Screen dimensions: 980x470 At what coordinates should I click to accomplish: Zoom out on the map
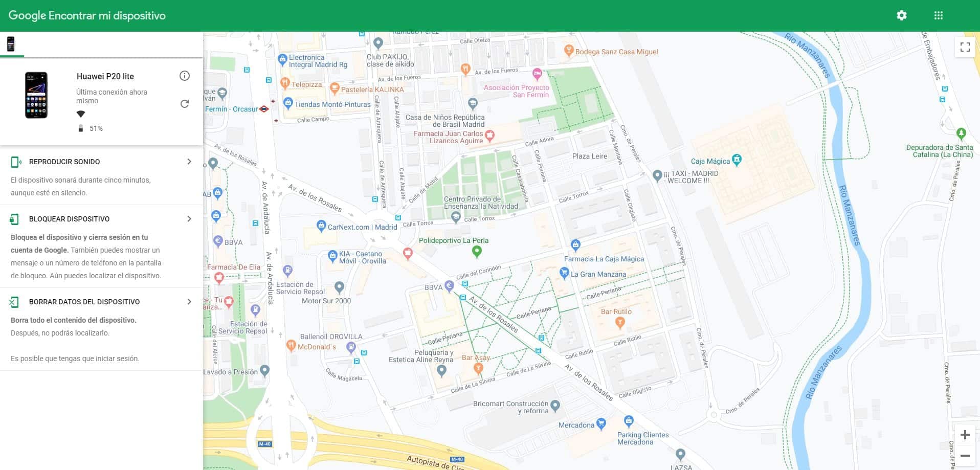(x=965, y=455)
